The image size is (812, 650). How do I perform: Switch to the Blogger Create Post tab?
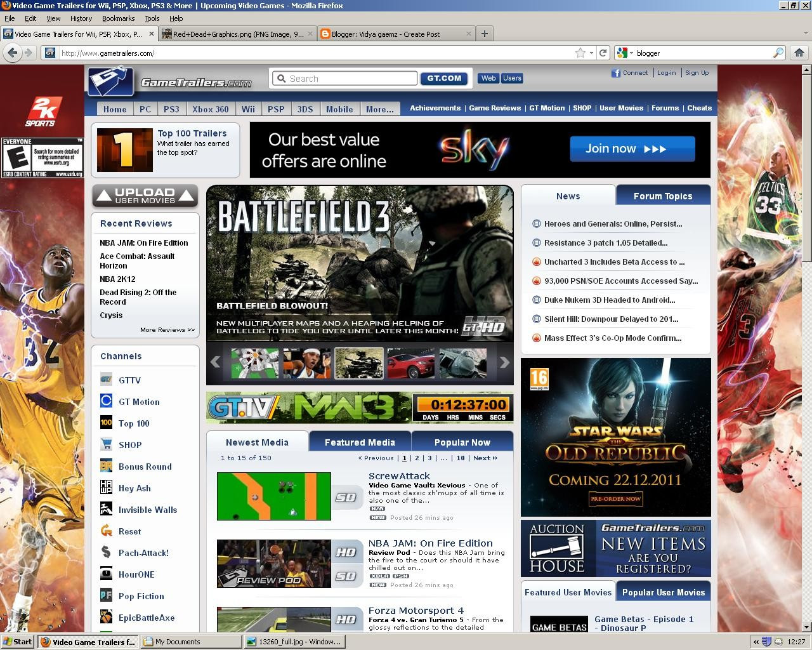396,34
